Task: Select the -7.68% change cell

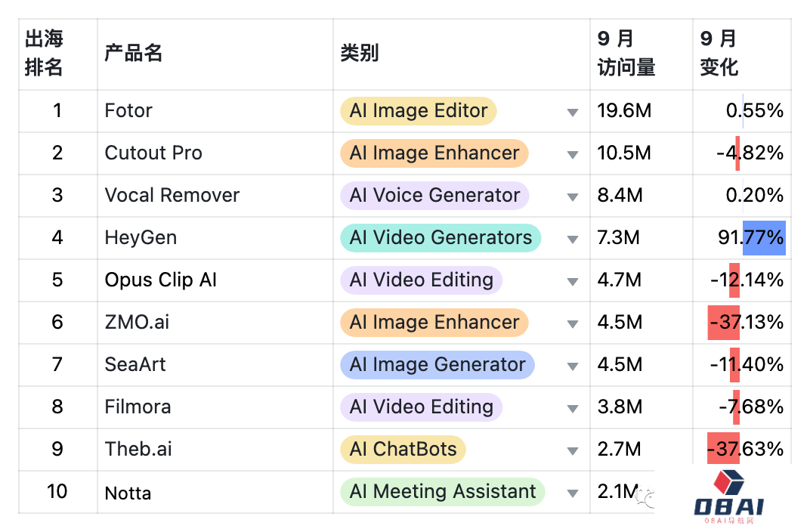Action: (x=742, y=407)
